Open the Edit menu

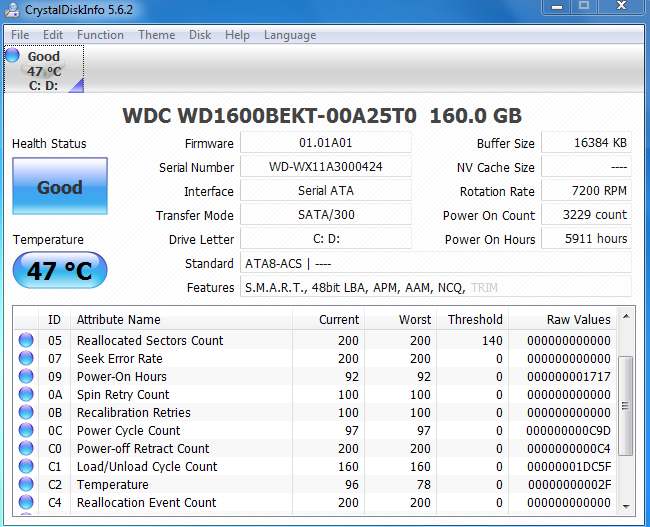click(53, 35)
